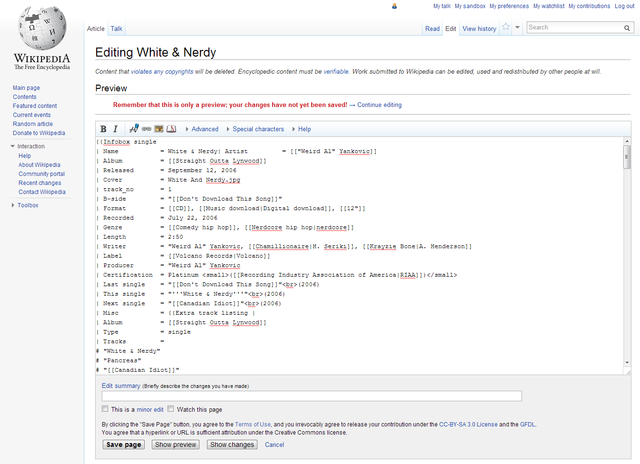Screen dimensions: 640x464
Task: Insert a link using the chain icon
Action: click(x=147, y=129)
